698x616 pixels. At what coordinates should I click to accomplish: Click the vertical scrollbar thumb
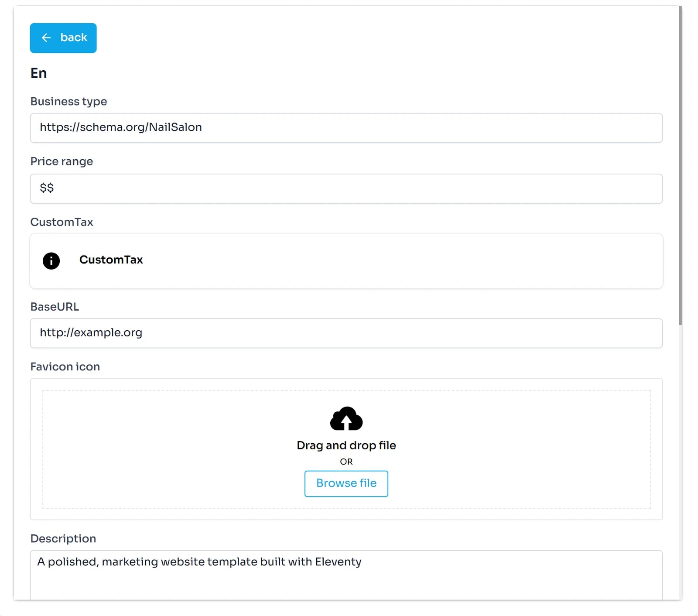click(x=681, y=166)
